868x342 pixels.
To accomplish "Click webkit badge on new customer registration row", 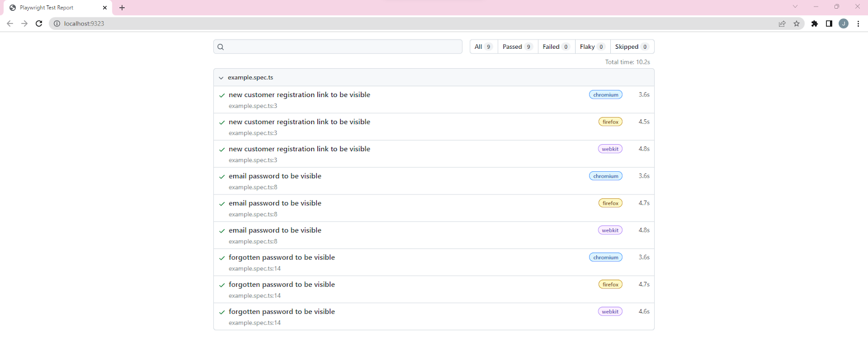I will point(610,149).
